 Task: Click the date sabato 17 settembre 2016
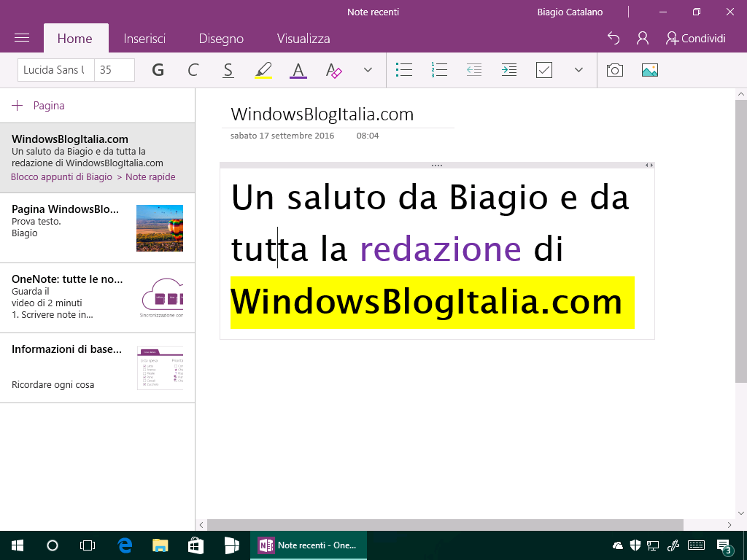click(282, 136)
